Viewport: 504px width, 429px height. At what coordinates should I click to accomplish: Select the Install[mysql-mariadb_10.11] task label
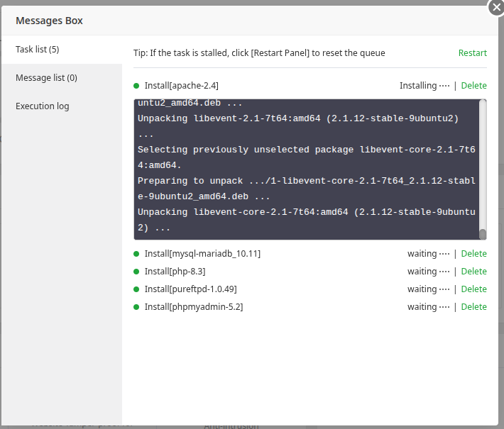click(202, 254)
